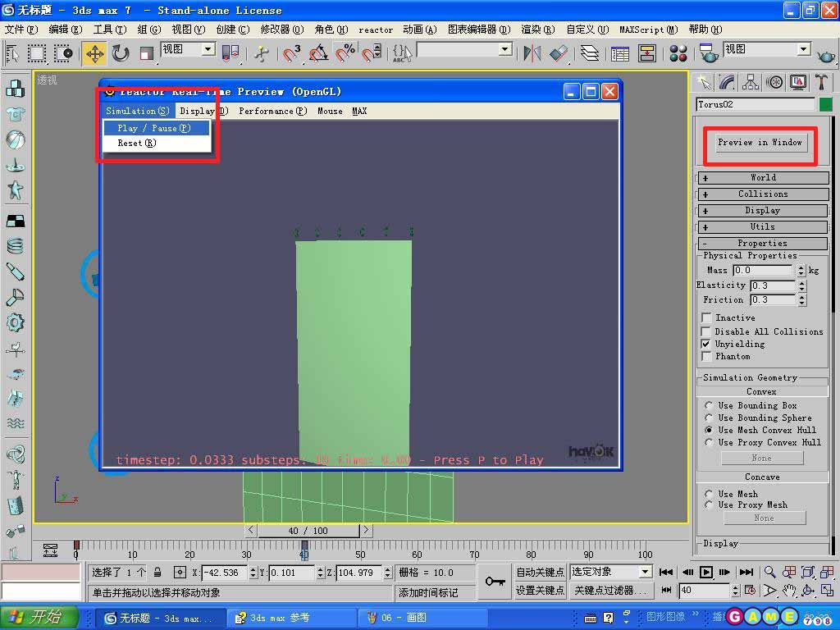
Task: Select Use Bounding Sphere radio button
Action: click(x=709, y=418)
